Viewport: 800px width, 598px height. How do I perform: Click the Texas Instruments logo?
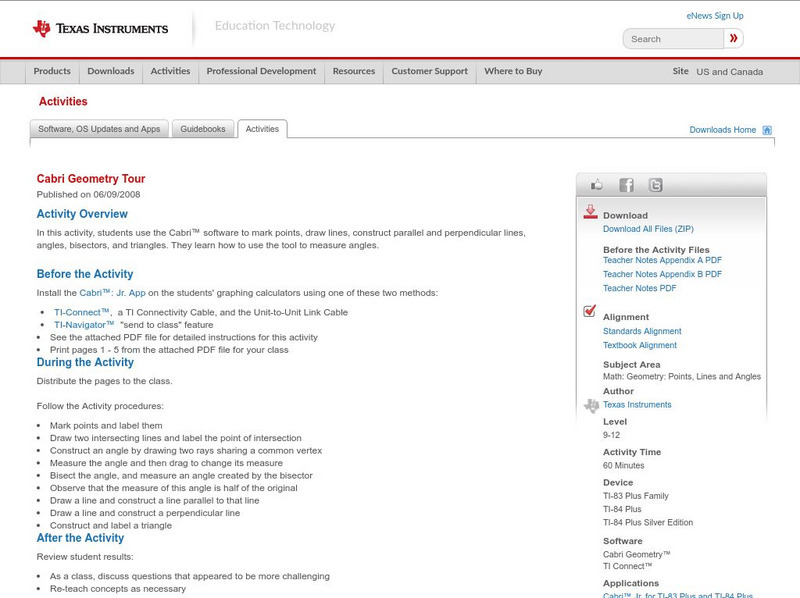pyautogui.click(x=100, y=29)
